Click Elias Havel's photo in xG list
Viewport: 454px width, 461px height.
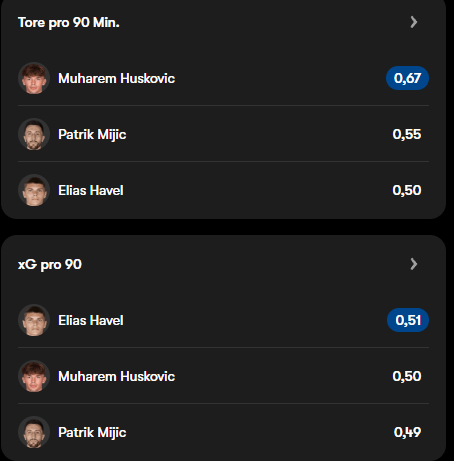[34, 320]
